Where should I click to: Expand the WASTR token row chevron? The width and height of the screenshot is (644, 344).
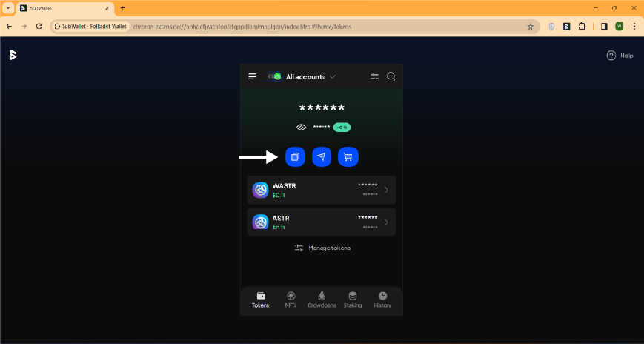pyautogui.click(x=386, y=190)
